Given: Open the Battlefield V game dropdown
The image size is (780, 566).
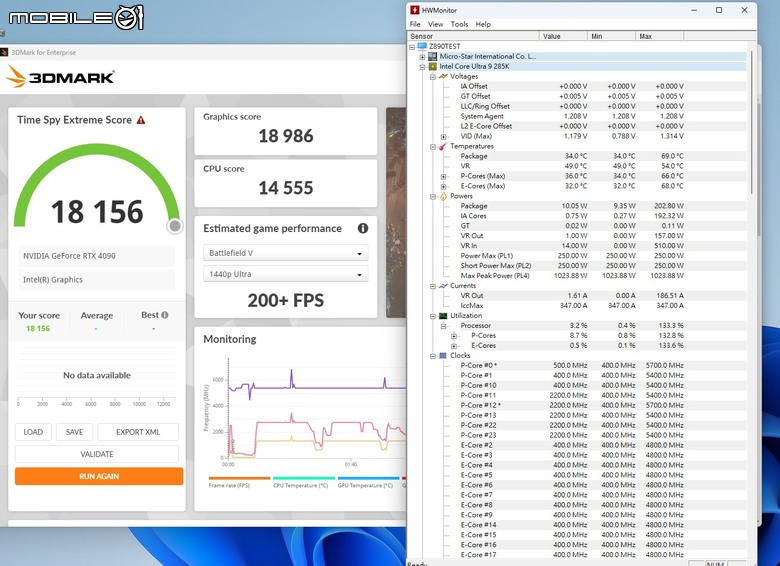Looking at the screenshot, I should click(286, 253).
